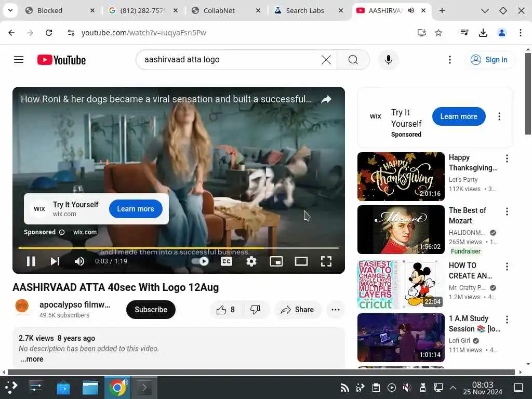Toggle theater mode in the player
Screen dimensions: 532x399
301,261
